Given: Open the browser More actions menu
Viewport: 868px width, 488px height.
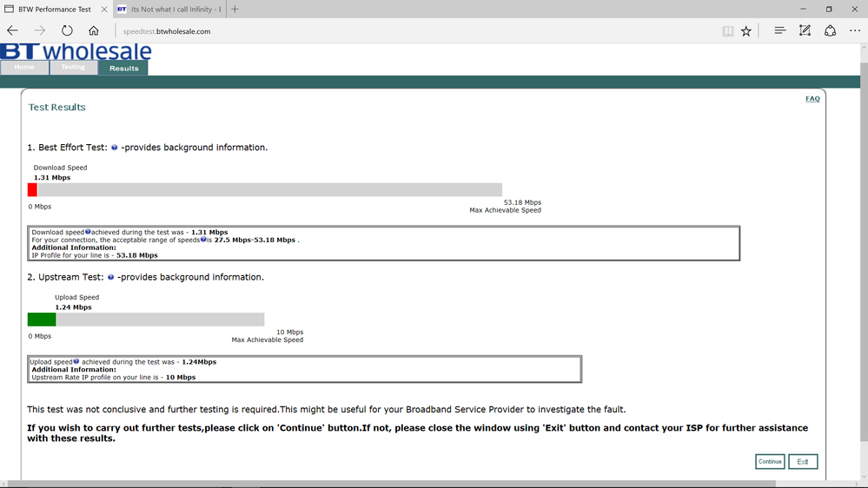Looking at the screenshot, I should click(x=855, y=31).
